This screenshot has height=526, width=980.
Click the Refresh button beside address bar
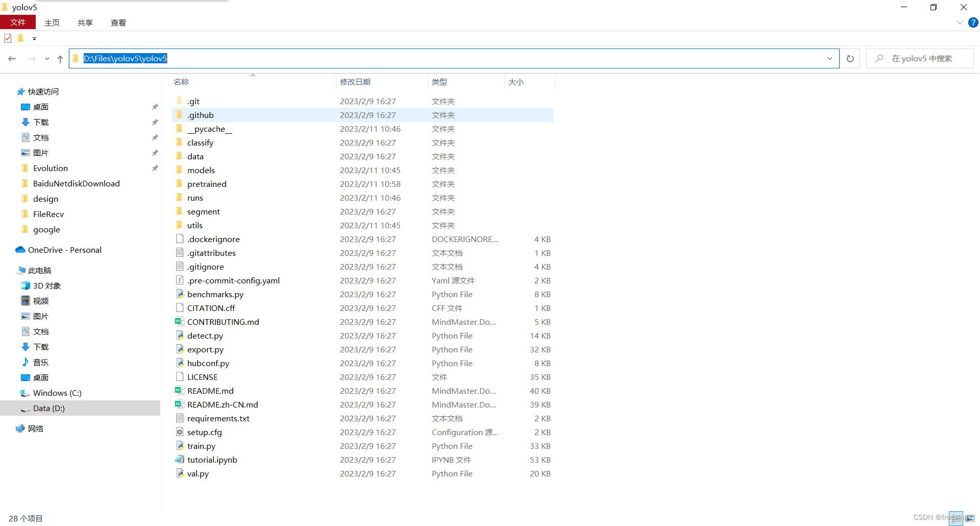(x=850, y=59)
